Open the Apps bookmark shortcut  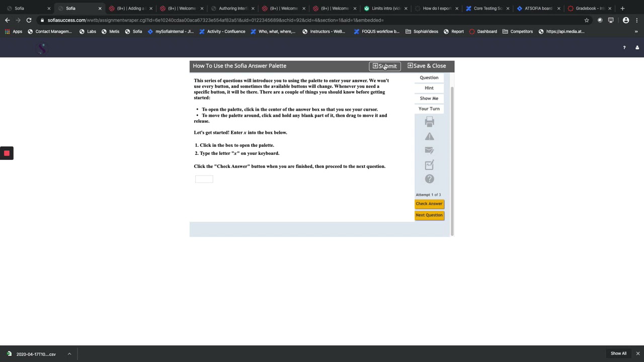14,31
